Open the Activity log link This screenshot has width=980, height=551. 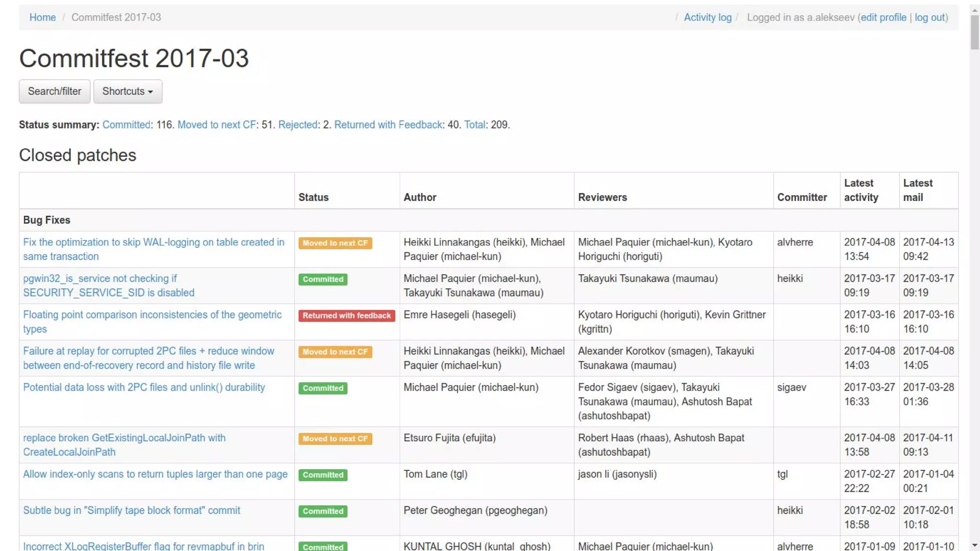(707, 17)
